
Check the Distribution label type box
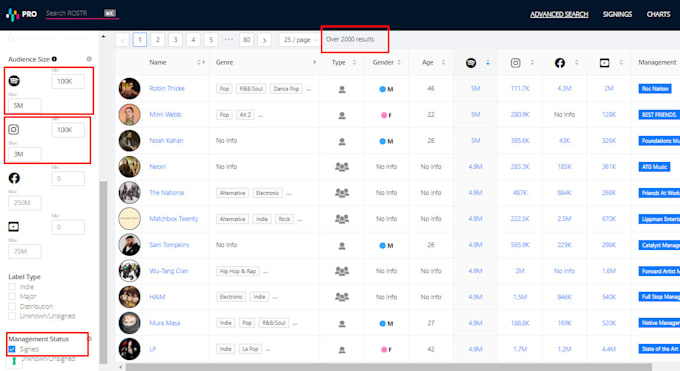[12, 306]
